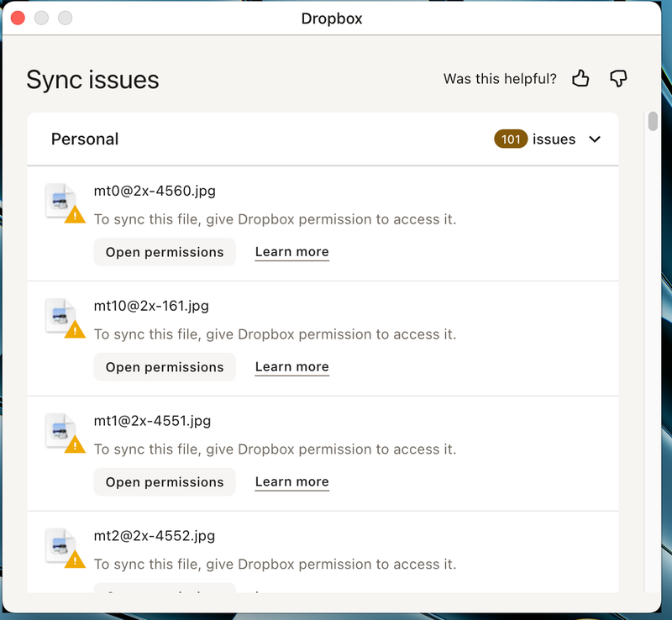The width and height of the screenshot is (672, 620).
Task: Open permissions for mt0@2x-4560.jpg
Action: click(x=165, y=252)
